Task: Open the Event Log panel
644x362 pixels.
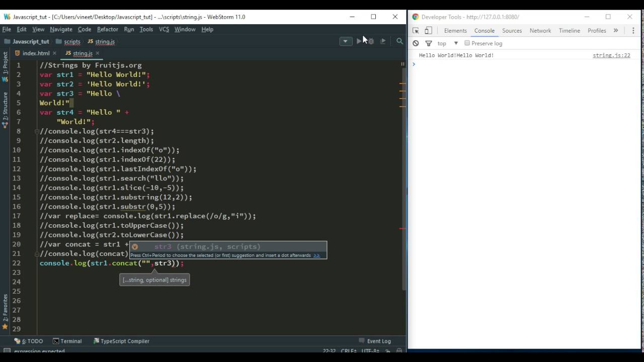Action: 374,341
